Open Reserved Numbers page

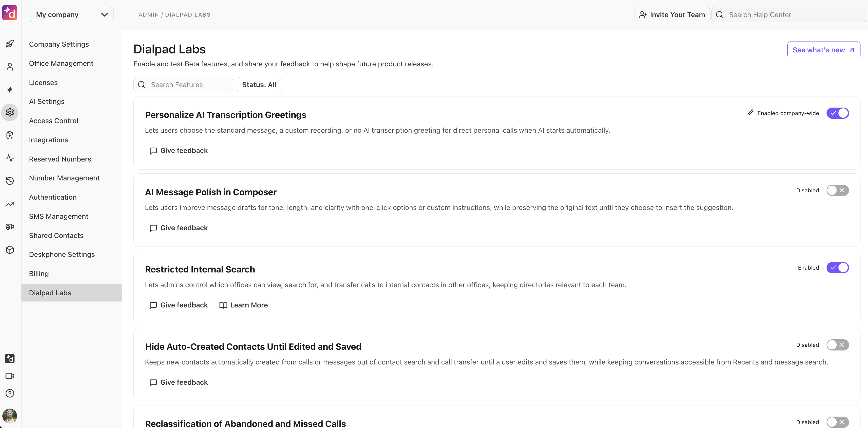[x=72, y=159]
